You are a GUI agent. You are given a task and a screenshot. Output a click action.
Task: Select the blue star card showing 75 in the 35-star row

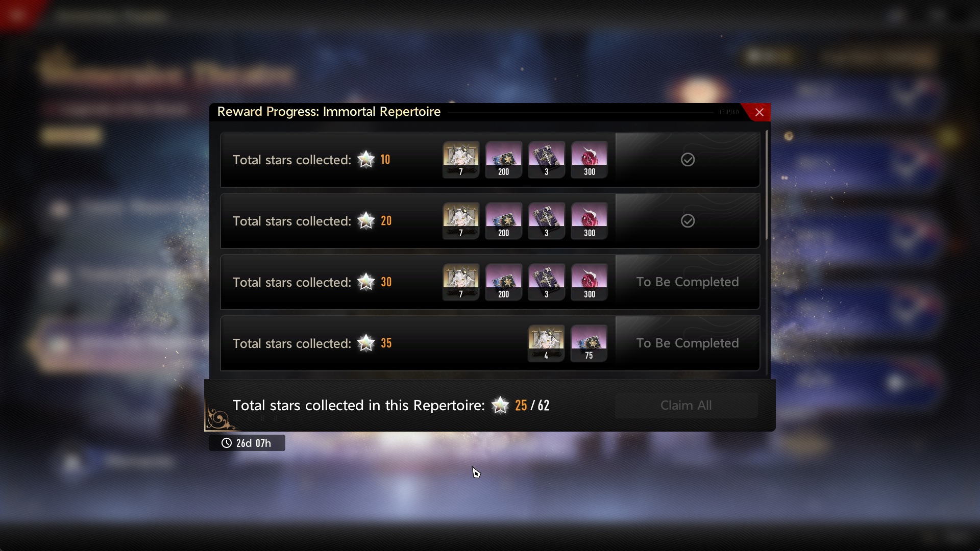tap(589, 343)
